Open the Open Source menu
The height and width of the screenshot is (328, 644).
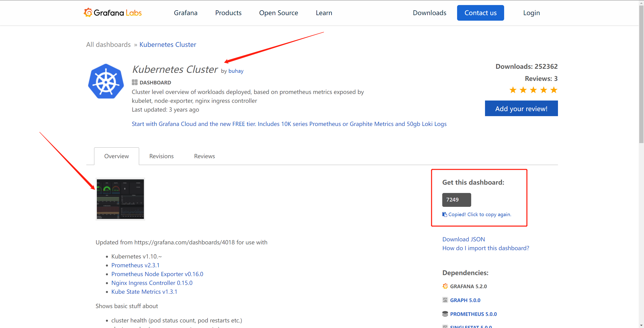[x=278, y=13]
